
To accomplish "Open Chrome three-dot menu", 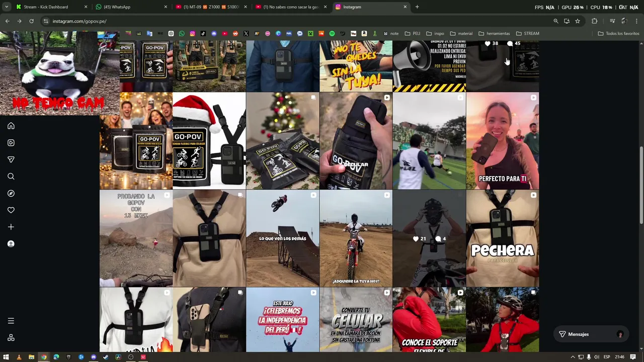I will coord(637,21).
